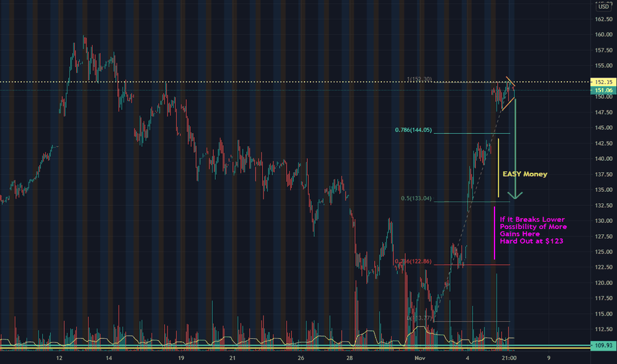Click the '21' date label on time axis
This screenshot has width=617, height=364.
point(232,358)
